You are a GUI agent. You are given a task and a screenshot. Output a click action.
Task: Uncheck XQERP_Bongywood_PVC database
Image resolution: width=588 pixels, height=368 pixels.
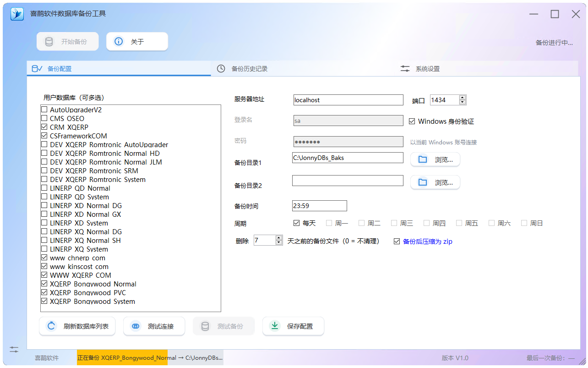44,293
